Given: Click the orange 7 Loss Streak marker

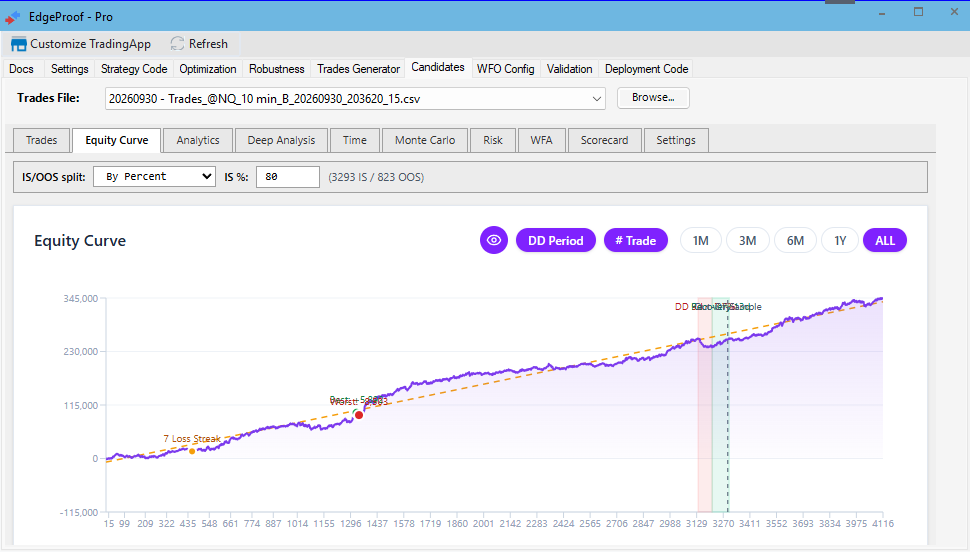Looking at the screenshot, I should click(192, 451).
